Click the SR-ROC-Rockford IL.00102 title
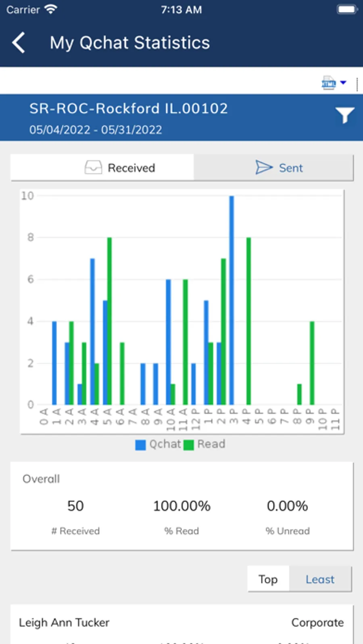 pyautogui.click(x=129, y=108)
